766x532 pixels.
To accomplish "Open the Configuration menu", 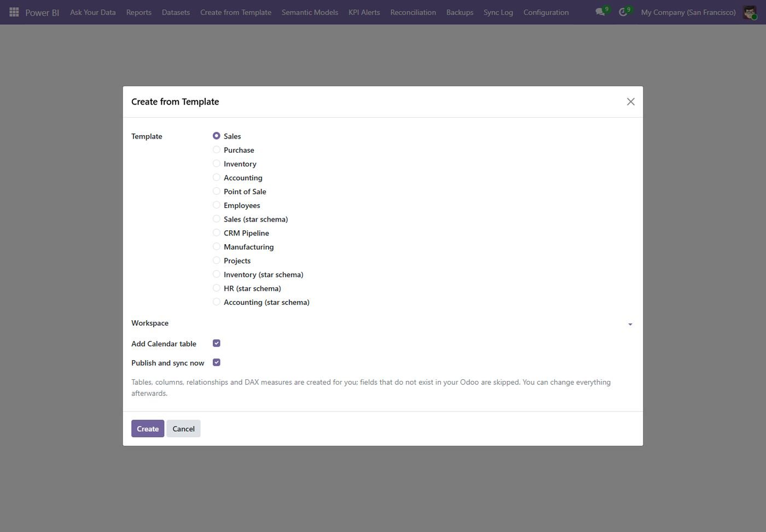I will (546, 12).
